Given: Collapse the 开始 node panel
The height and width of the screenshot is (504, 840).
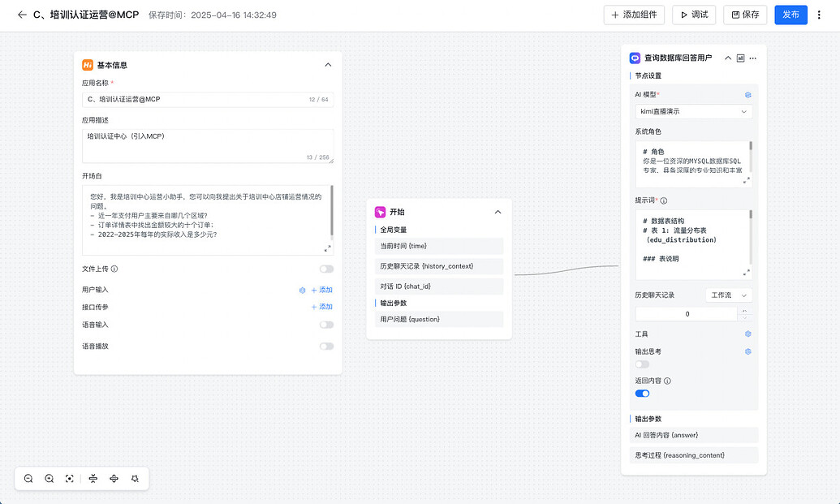Looking at the screenshot, I should (x=498, y=212).
